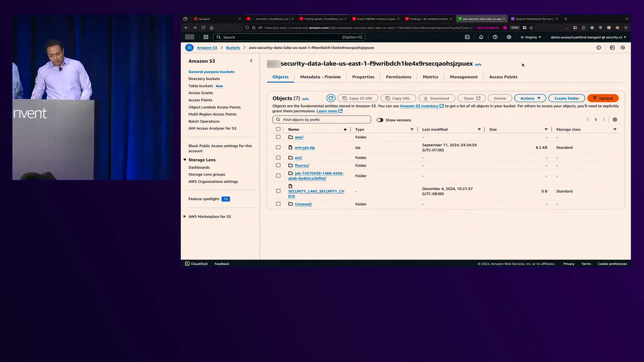Open the fherror/ folder link

pyautogui.click(x=302, y=166)
